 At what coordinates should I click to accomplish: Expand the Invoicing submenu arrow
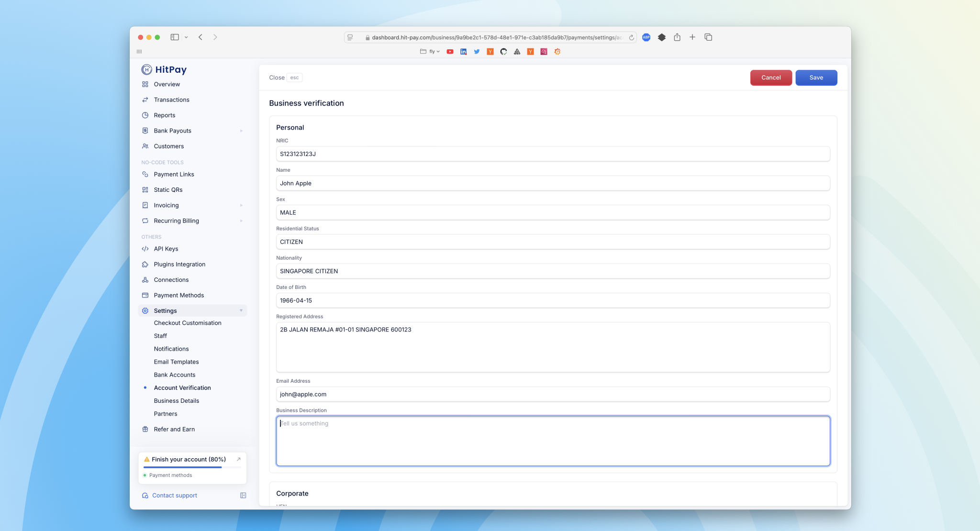(241, 205)
